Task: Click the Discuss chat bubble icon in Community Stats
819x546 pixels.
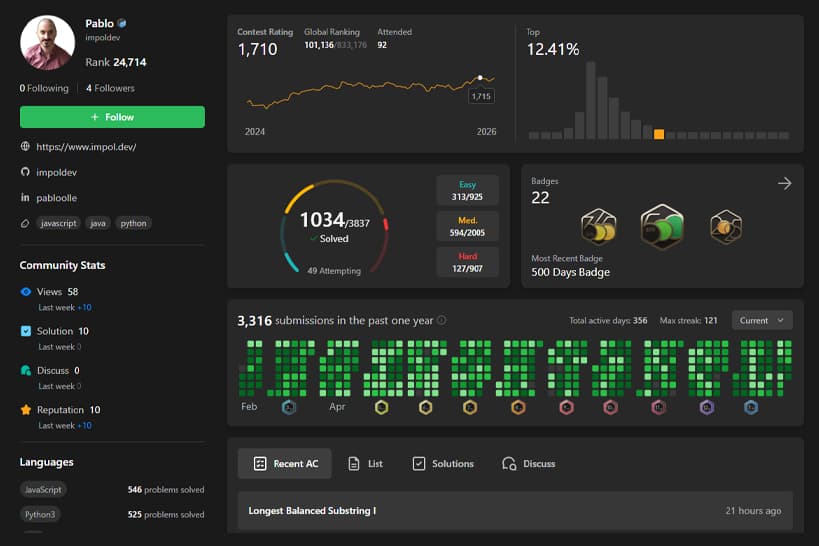Action: click(26, 370)
